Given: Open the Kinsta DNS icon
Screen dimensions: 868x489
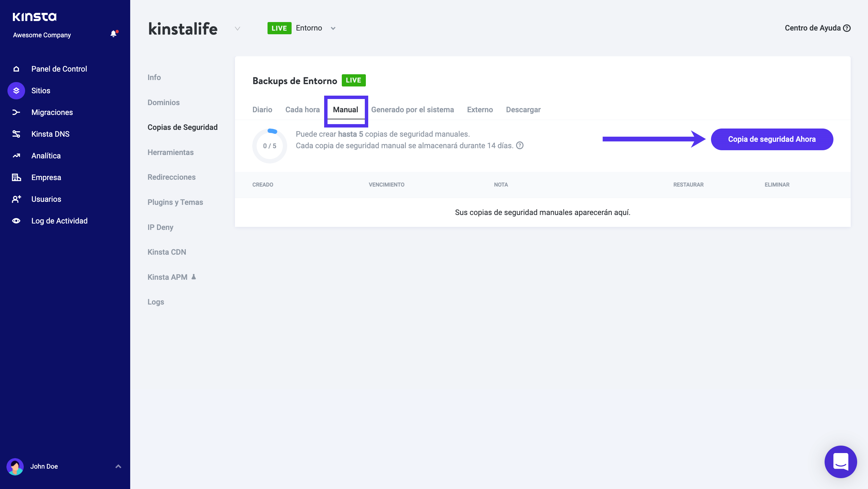Looking at the screenshot, I should [x=16, y=134].
